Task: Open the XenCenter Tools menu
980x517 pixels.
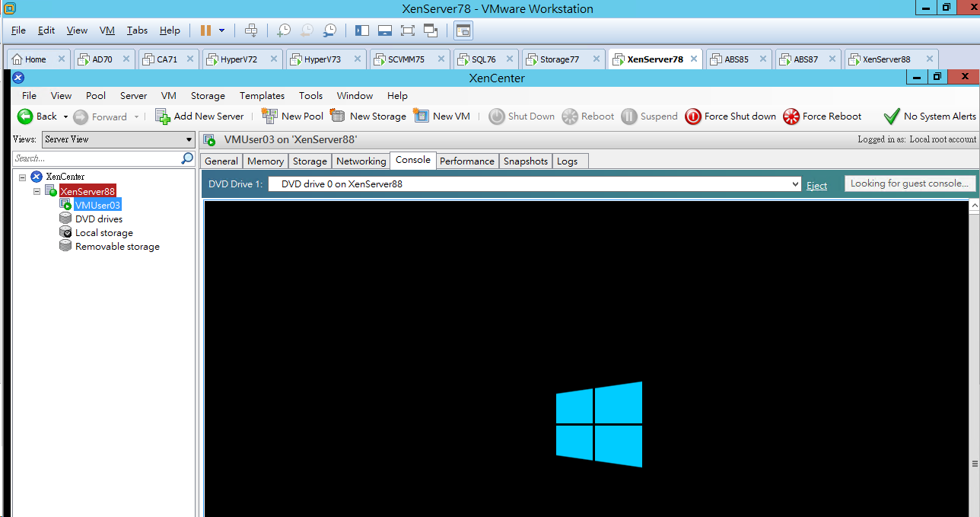Action: tap(310, 96)
